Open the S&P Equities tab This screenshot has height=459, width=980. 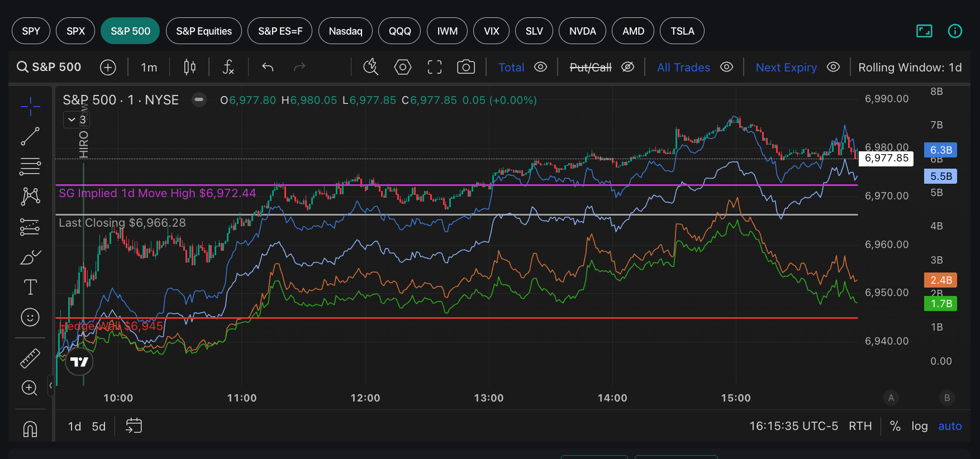[204, 31]
